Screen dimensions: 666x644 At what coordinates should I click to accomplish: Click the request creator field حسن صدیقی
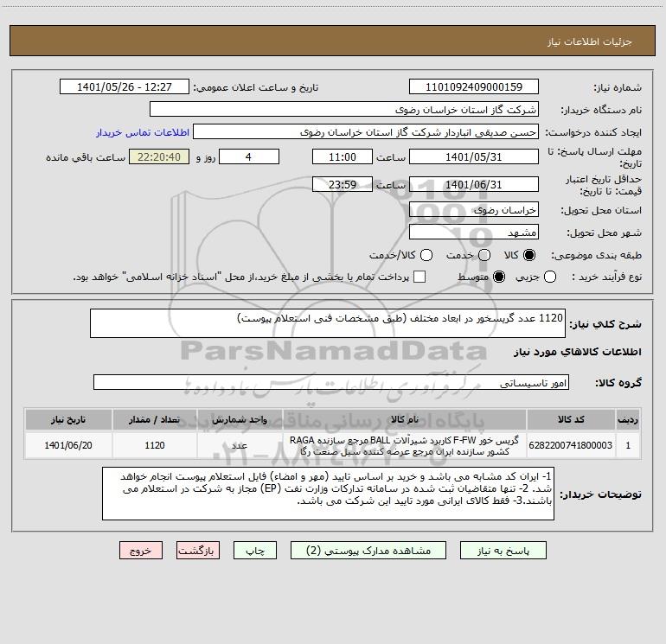coord(366,132)
